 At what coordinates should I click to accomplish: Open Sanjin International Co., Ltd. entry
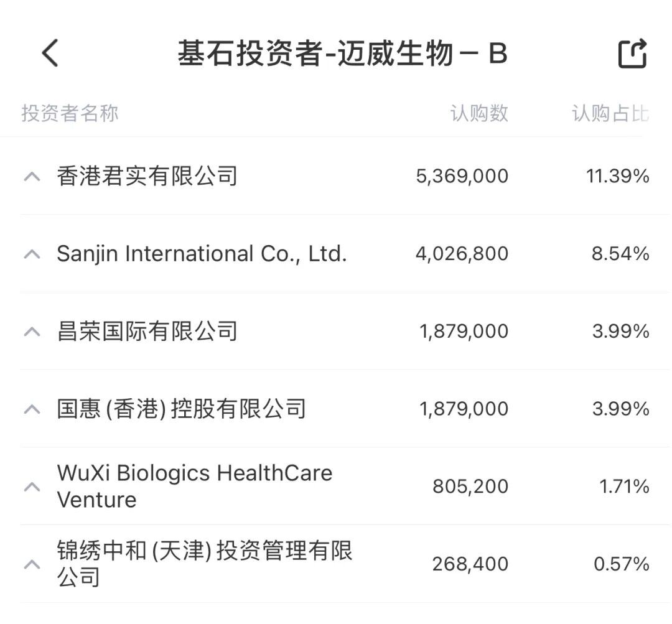(202, 254)
